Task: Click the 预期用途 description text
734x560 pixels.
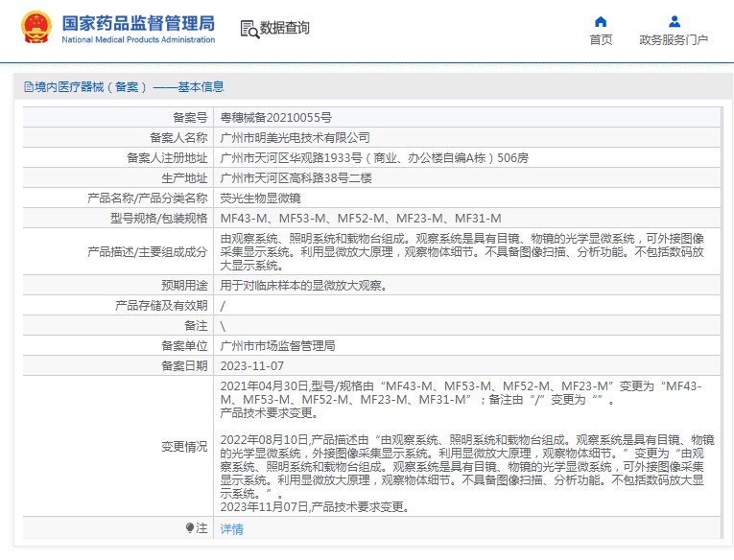Action: pyautogui.click(x=303, y=285)
